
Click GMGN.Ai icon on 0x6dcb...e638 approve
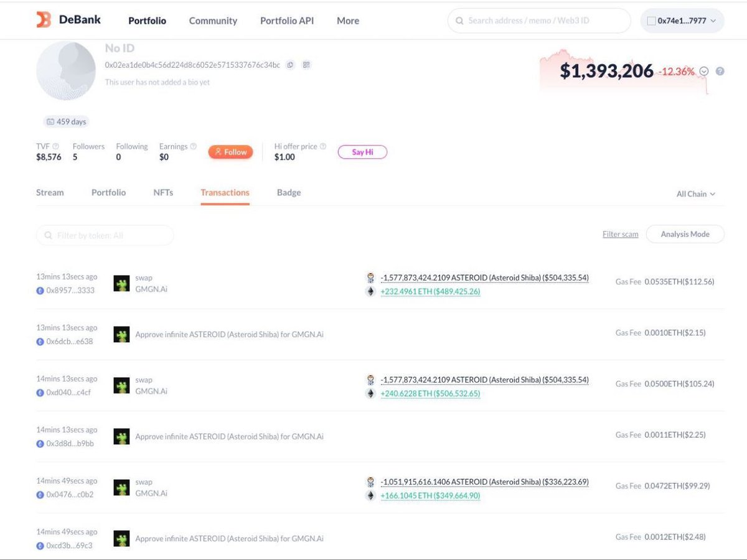coord(121,335)
